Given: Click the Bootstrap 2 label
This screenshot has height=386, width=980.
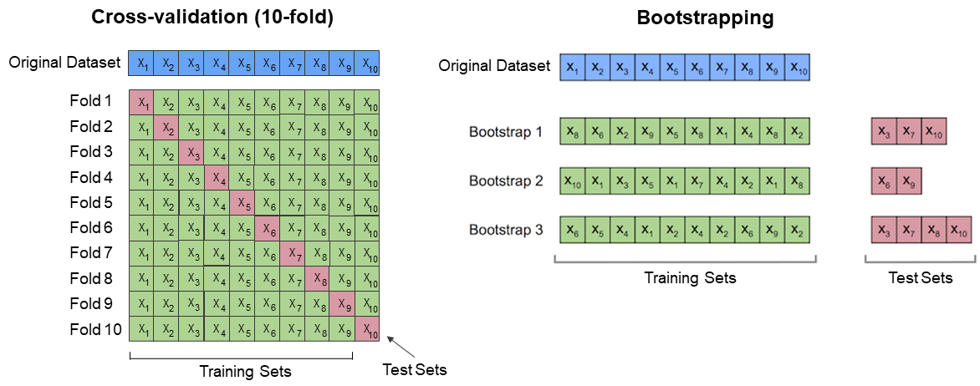Looking at the screenshot, I should tap(506, 180).
